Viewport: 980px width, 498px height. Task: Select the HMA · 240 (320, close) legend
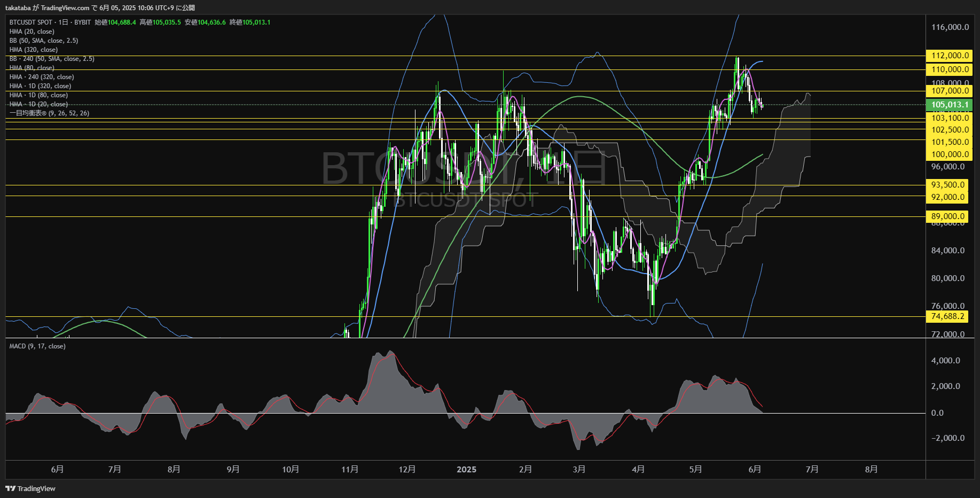click(x=42, y=77)
